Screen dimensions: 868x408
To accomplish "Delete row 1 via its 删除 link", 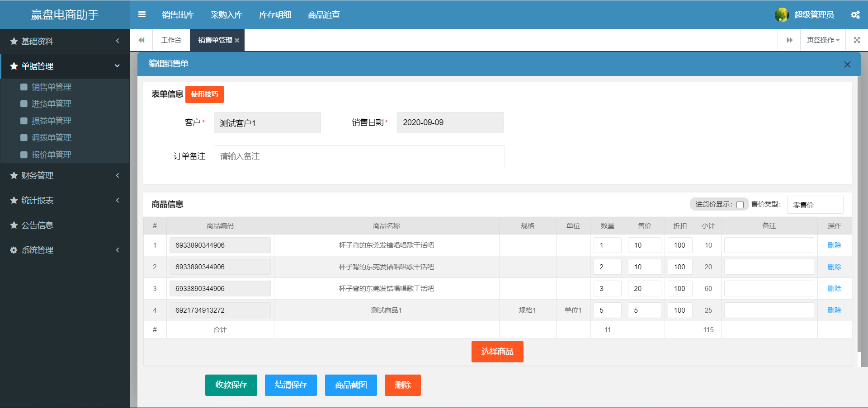I will click(834, 245).
